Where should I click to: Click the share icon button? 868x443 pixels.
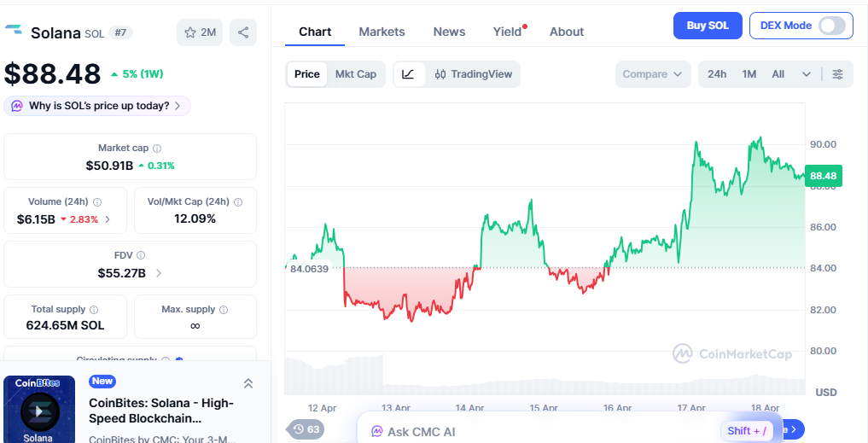[x=243, y=32]
